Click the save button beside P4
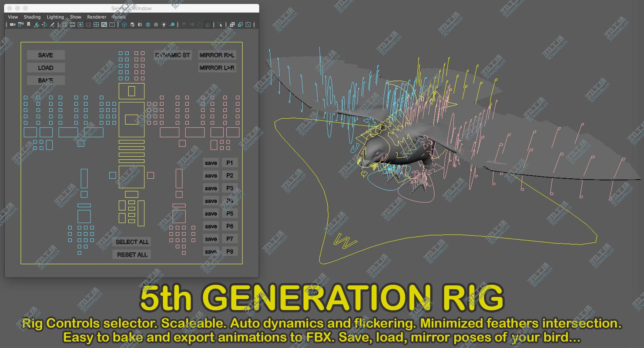644x348 pixels. point(211,201)
